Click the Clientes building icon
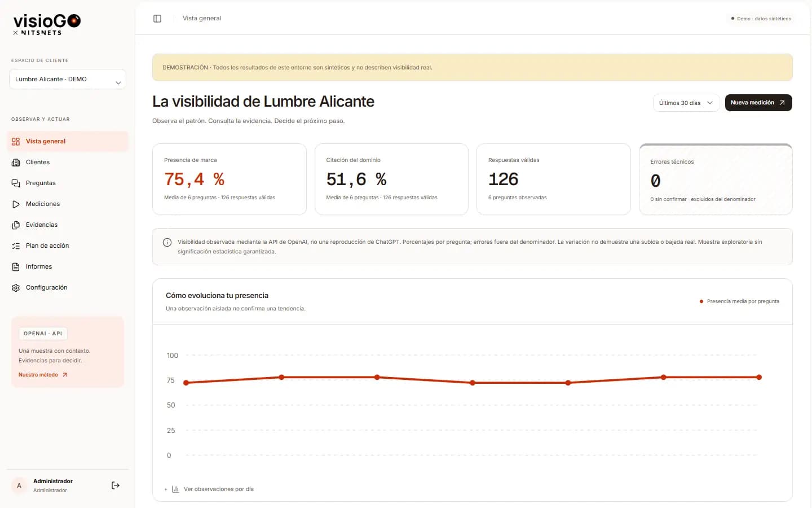The image size is (812, 508). pos(16,163)
